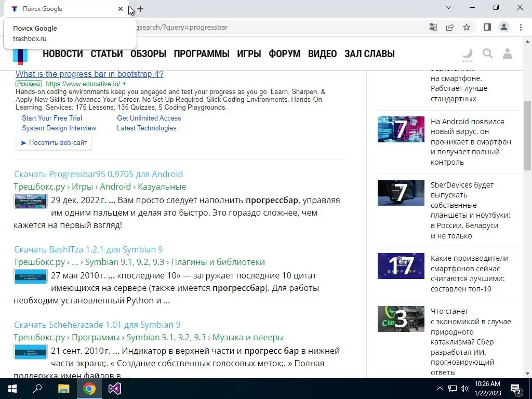Screen dimensions: 532x399
Task: Click the Google Translate page icon
Action: 433,27
